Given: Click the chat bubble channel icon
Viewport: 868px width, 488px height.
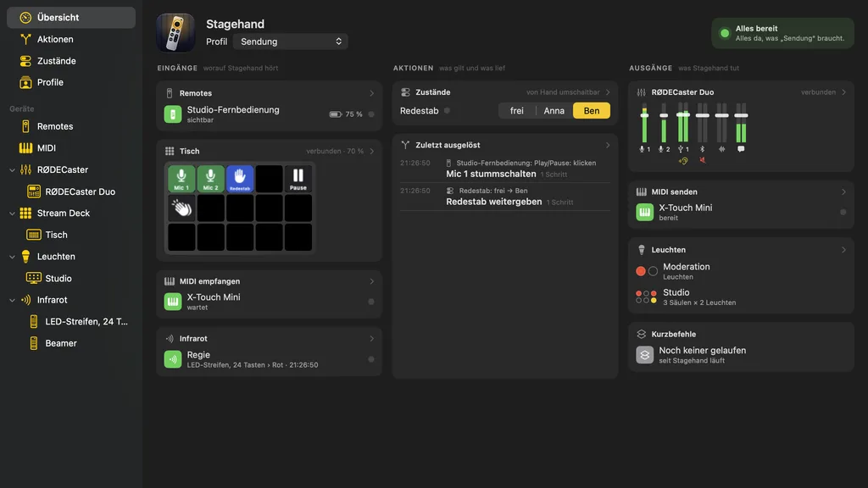Looking at the screenshot, I should 741,149.
